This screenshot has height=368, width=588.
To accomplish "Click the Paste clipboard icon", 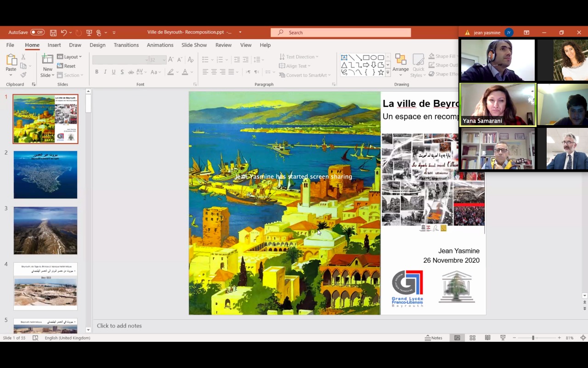I will click(11, 60).
